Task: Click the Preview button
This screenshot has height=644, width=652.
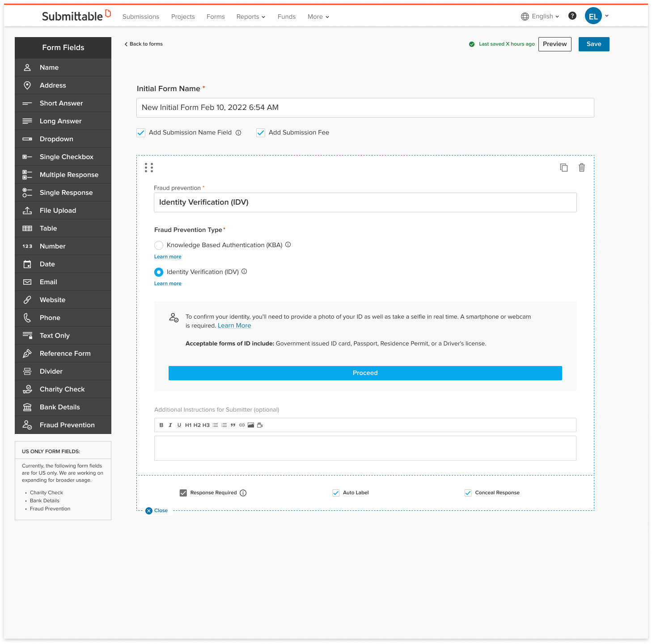Action: click(x=555, y=44)
